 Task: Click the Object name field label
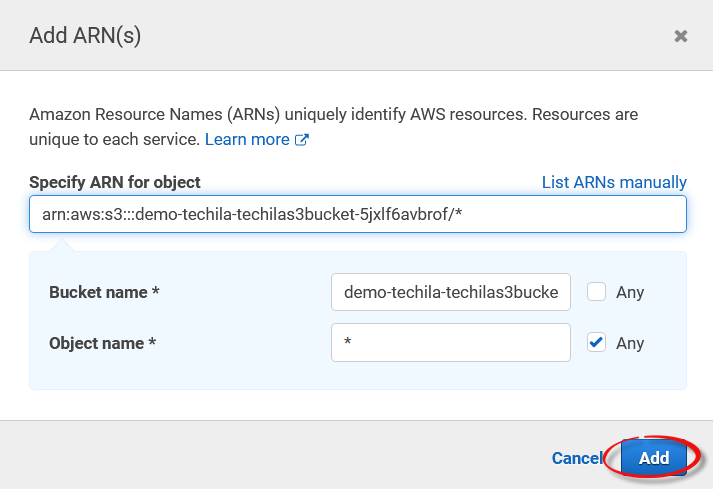tap(103, 343)
